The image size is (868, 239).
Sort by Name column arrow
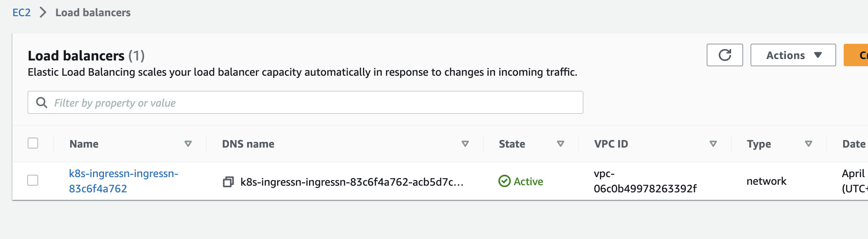(188, 144)
